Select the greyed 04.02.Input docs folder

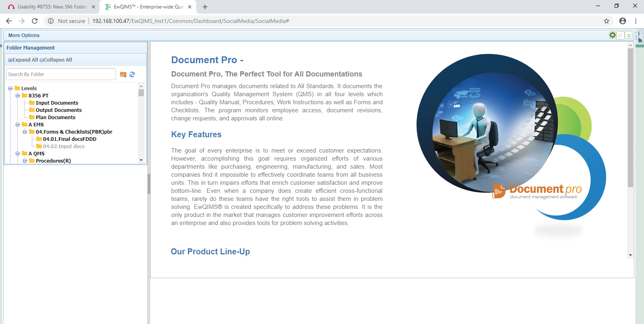64,146
